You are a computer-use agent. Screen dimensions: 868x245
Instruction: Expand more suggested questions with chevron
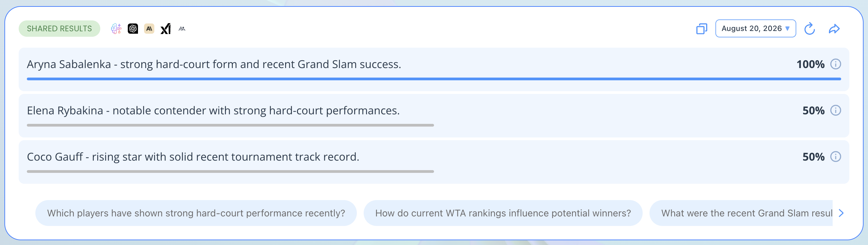[x=841, y=213]
